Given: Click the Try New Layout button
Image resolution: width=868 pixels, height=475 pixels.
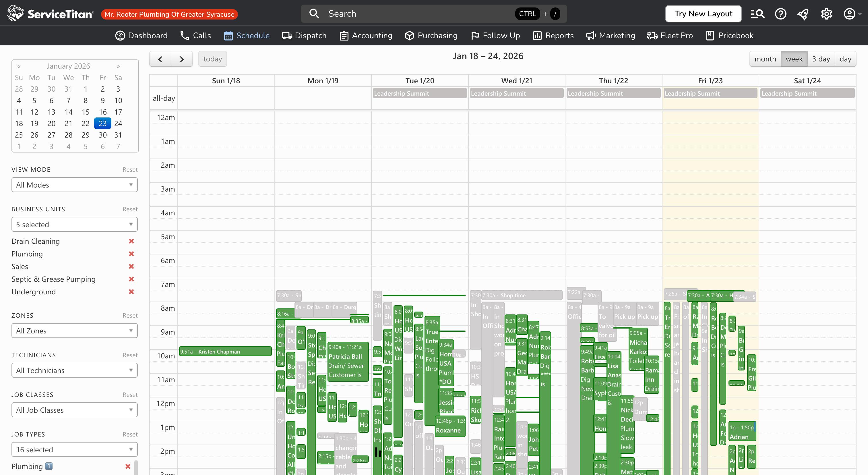Looking at the screenshot, I should pos(703,13).
